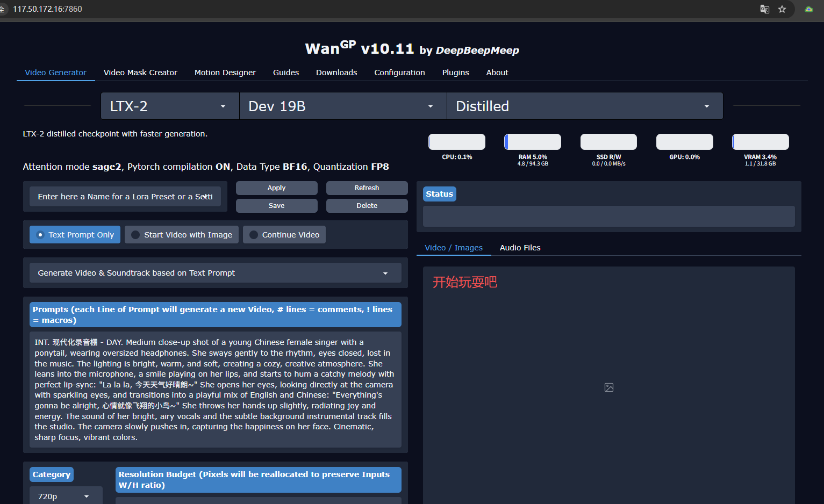Open the browser profile avatar icon

pyautogui.click(x=808, y=9)
